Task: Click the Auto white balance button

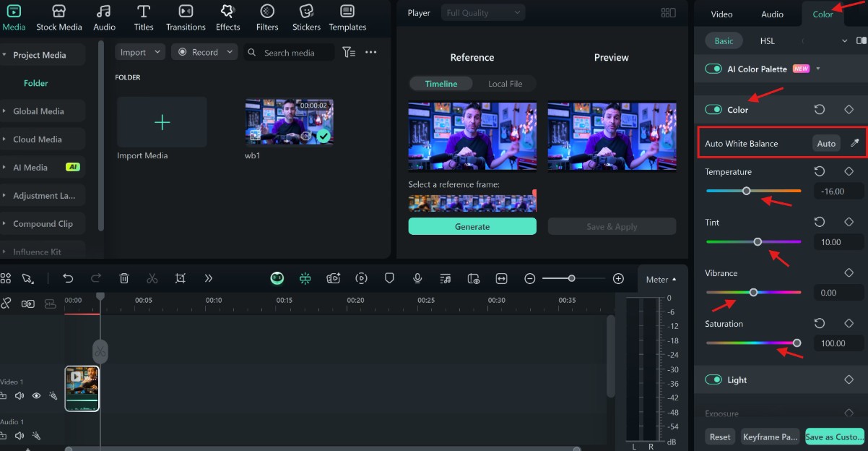Action: [x=826, y=143]
